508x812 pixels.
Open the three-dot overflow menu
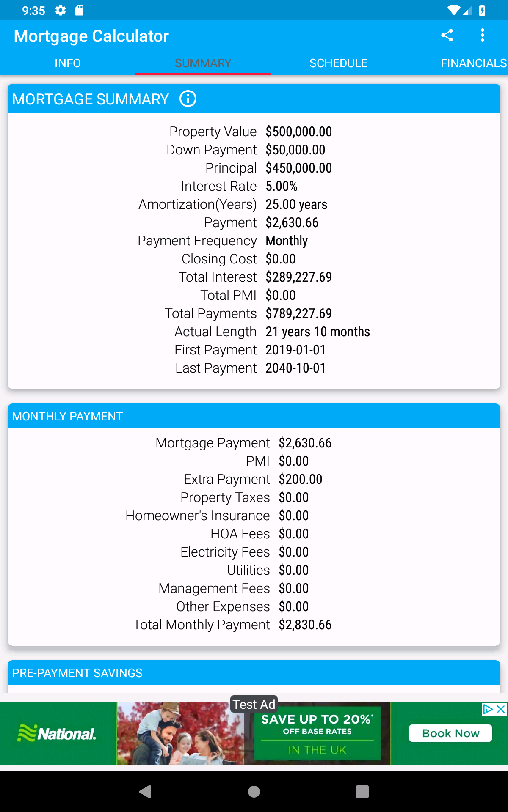[x=482, y=36]
